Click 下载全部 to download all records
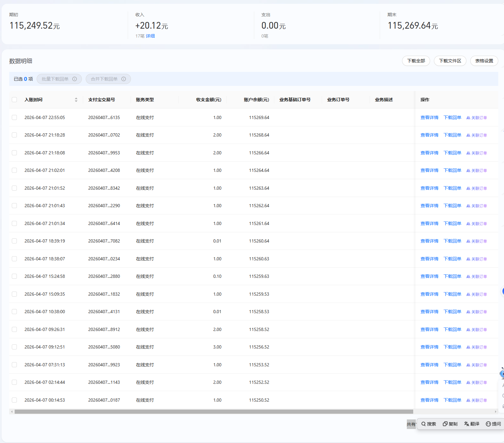Image resolution: width=504 pixels, height=443 pixels. (x=416, y=61)
